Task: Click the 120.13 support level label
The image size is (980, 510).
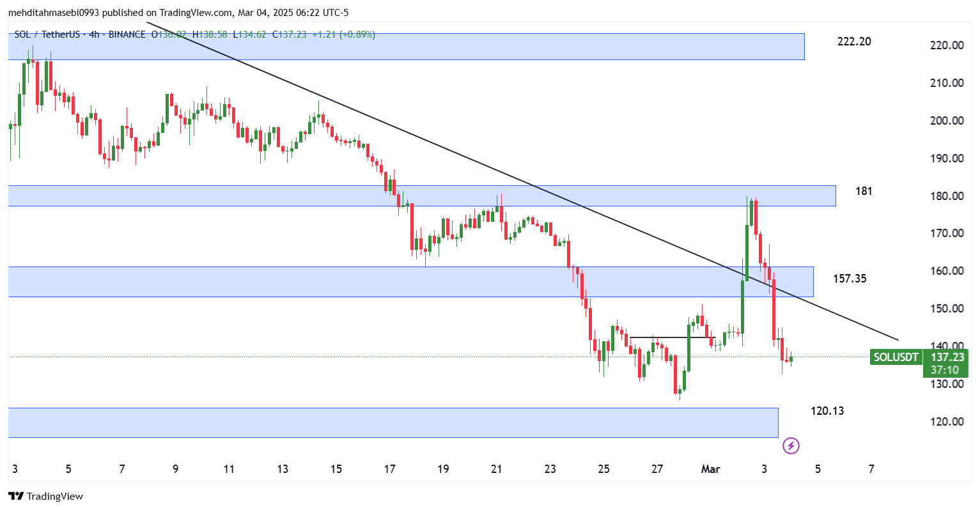Action: pyautogui.click(x=827, y=411)
